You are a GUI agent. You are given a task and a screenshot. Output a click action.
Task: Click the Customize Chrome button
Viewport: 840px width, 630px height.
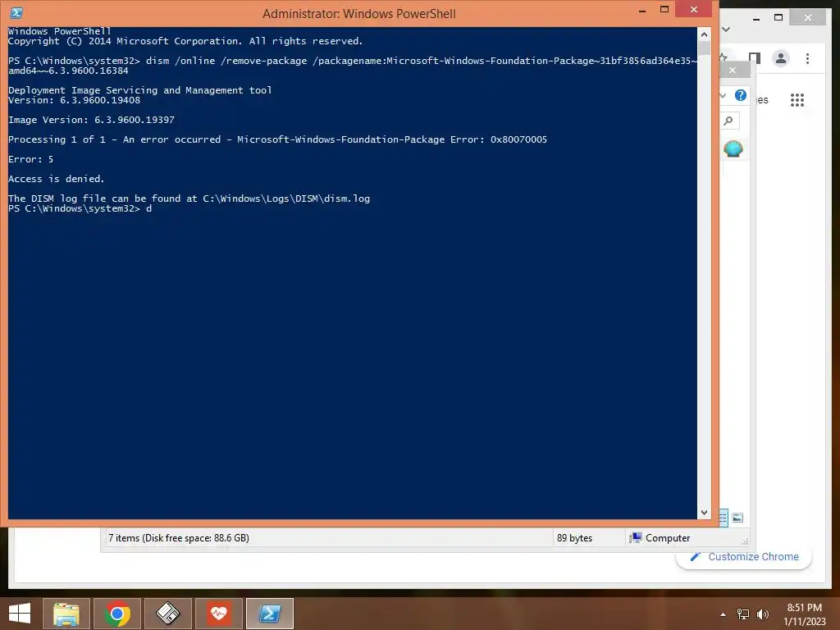coord(744,557)
